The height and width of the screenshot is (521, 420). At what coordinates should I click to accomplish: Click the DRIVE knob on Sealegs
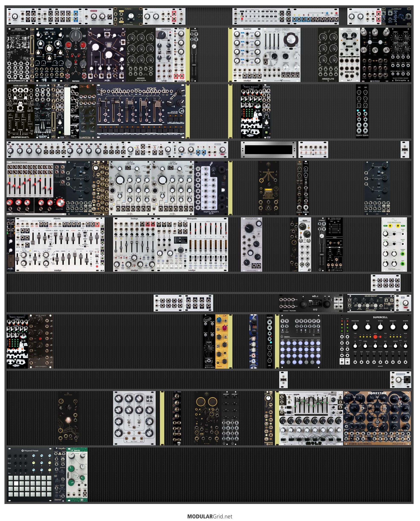pos(117,264)
